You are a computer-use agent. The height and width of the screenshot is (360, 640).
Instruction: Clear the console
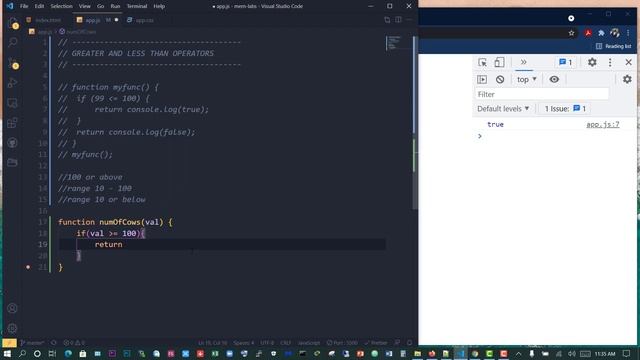click(x=500, y=80)
